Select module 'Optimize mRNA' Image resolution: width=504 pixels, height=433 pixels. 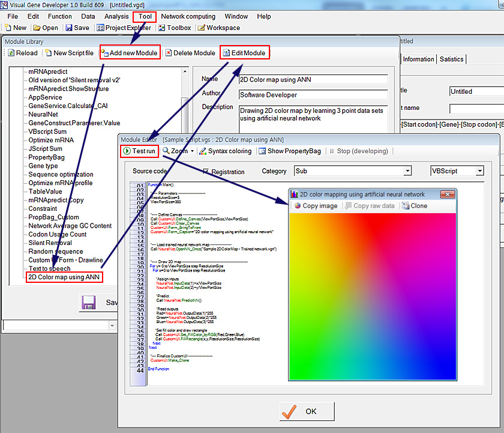pyautogui.click(x=51, y=140)
